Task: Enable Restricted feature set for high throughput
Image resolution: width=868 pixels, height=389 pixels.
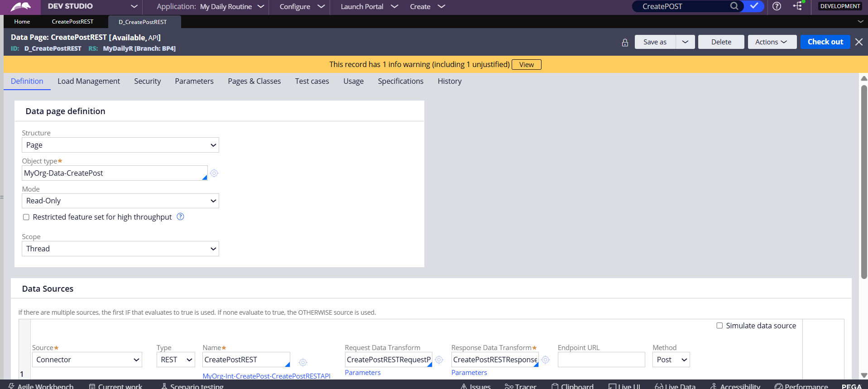Action: click(x=26, y=217)
